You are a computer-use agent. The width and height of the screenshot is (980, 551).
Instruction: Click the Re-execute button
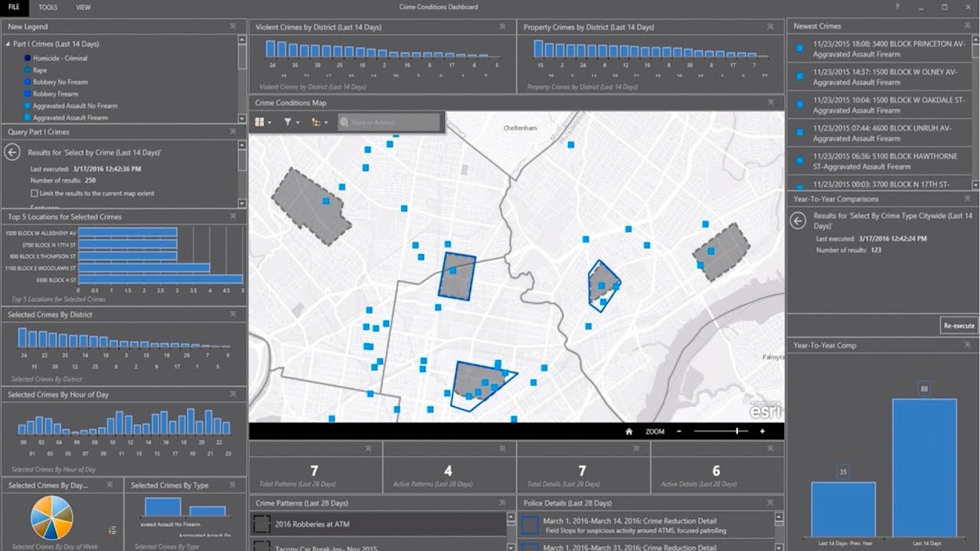point(959,325)
